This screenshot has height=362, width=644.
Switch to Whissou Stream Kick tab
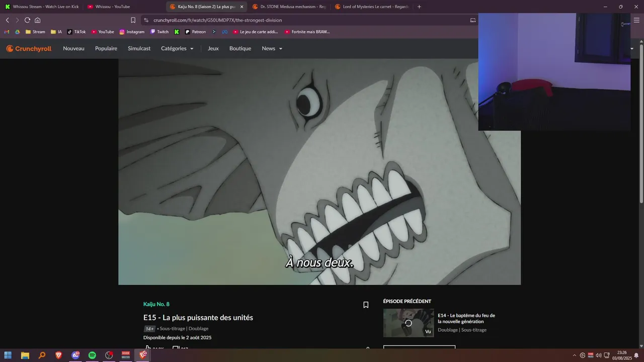tap(42, 7)
